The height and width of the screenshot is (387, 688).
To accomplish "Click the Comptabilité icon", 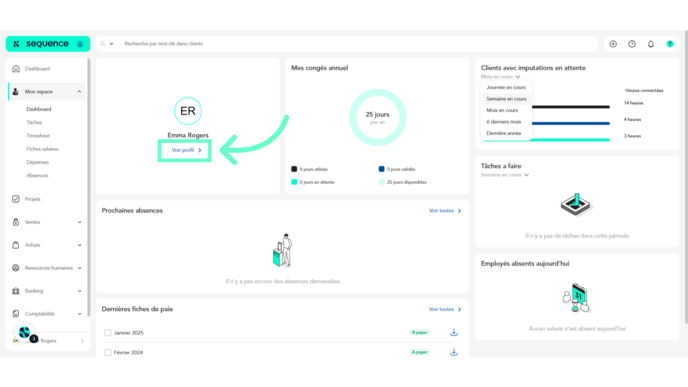I will [16, 314].
